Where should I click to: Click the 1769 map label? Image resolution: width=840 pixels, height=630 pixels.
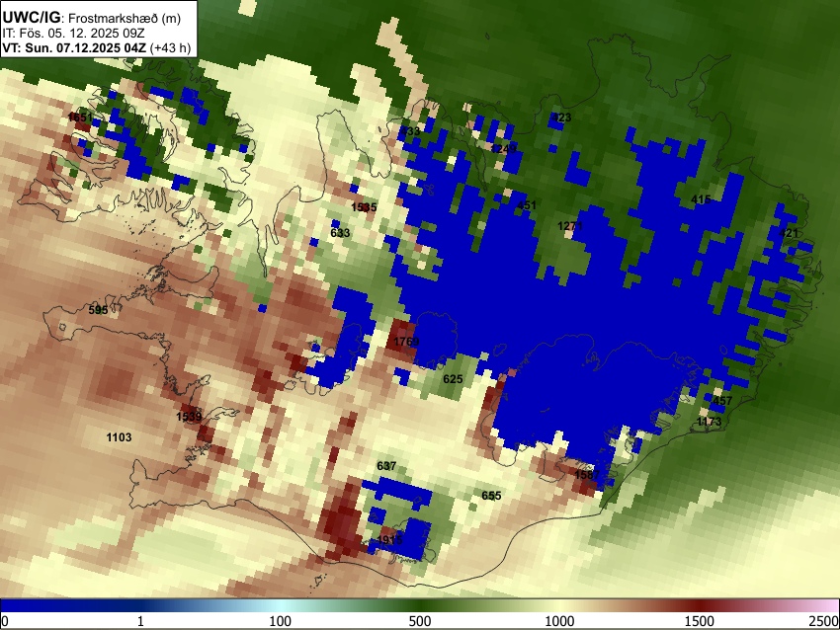point(406,342)
